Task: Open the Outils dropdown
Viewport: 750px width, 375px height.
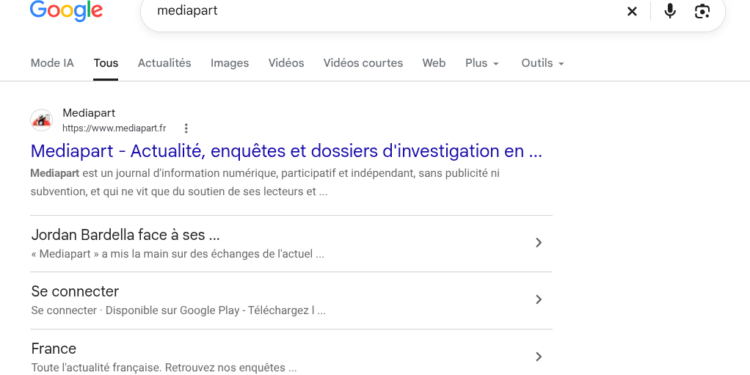Action: click(x=542, y=63)
